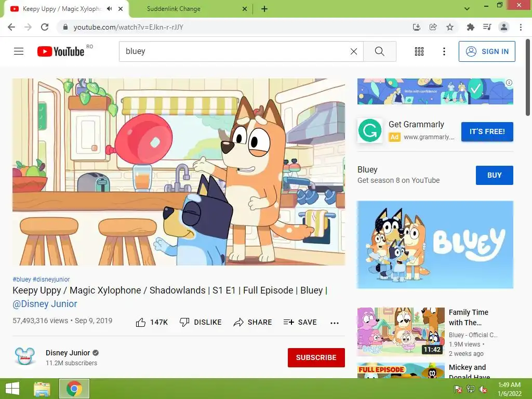Viewport: 532px width, 399px height.
Task: Close the Suddenlink Change tab
Action: (x=245, y=9)
